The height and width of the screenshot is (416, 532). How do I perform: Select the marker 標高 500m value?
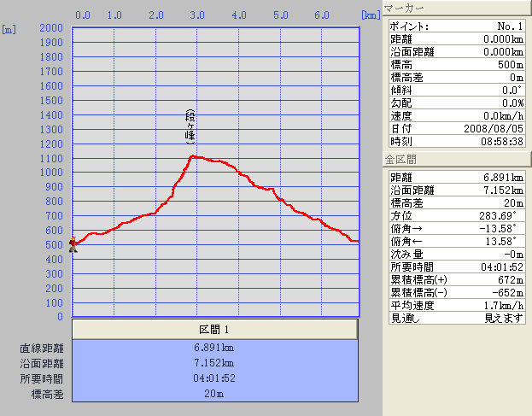[511, 64]
